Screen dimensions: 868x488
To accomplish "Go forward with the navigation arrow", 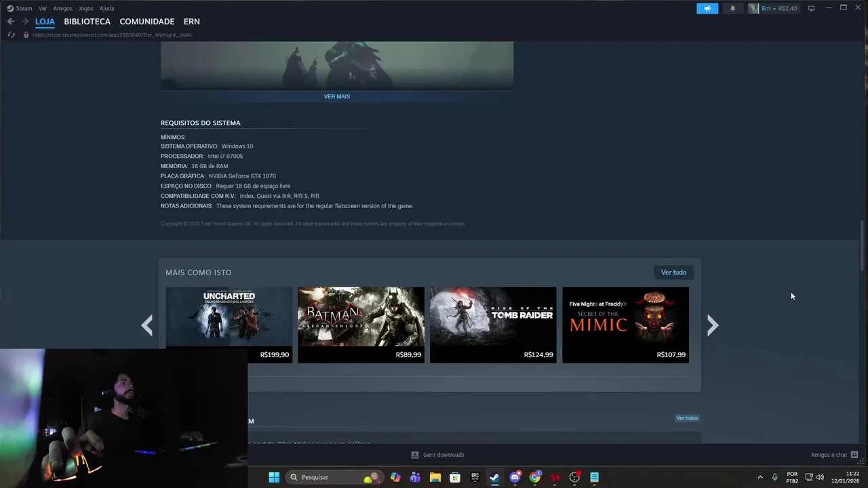I will [x=25, y=22].
